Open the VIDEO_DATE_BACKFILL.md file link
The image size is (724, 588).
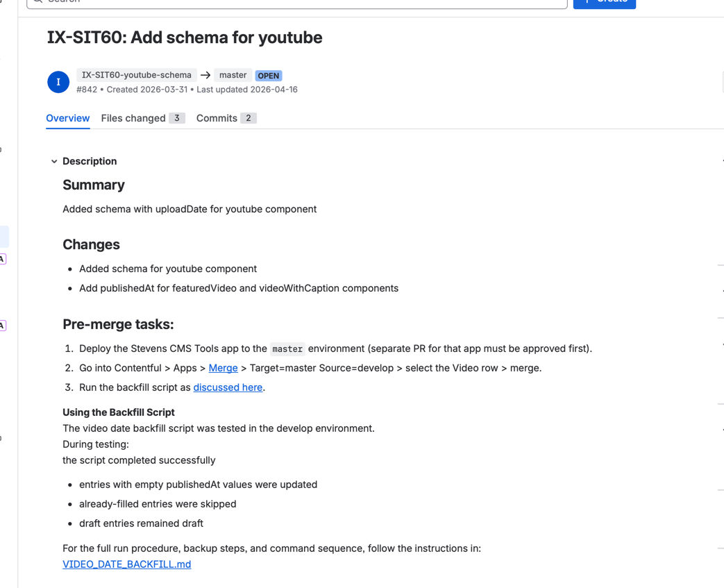click(126, 564)
